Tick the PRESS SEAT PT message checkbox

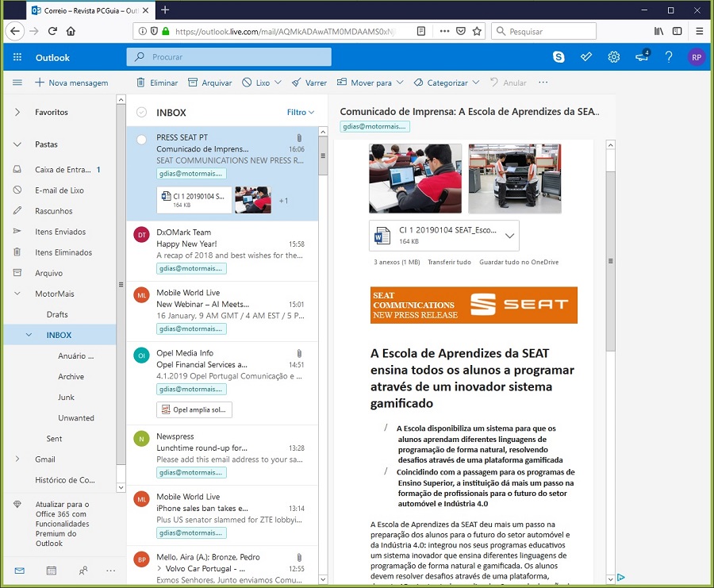tap(141, 139)
